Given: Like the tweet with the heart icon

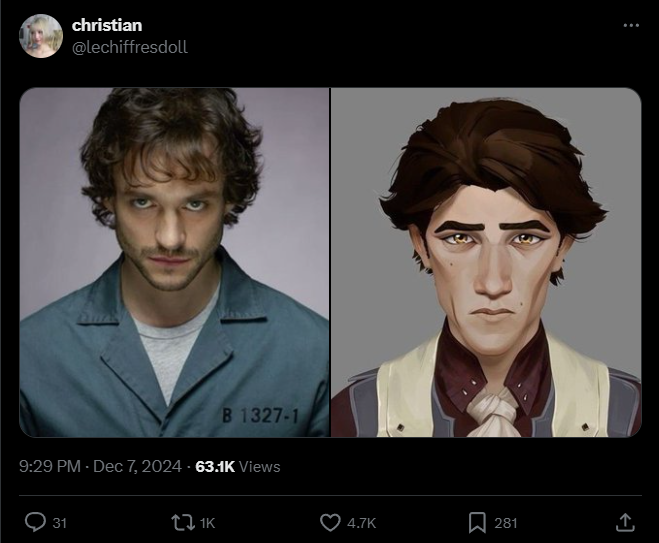Looking at the screenshot, I should click(330, 522).
